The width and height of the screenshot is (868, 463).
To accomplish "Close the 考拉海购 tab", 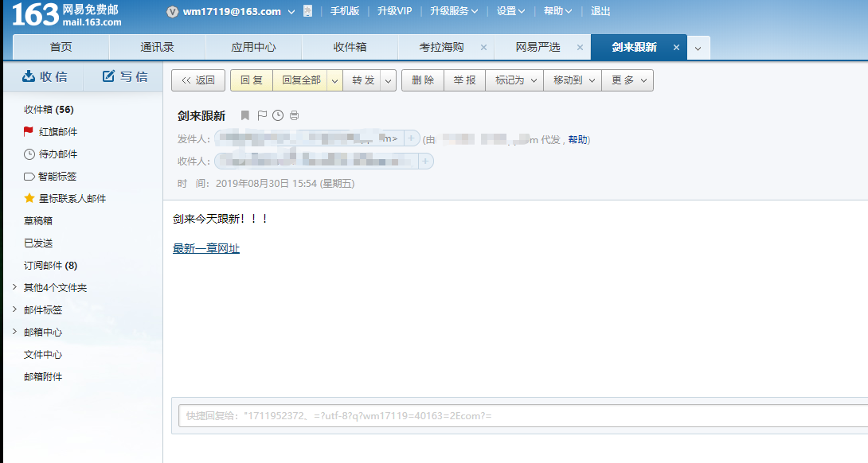I will tap(484, 48).
